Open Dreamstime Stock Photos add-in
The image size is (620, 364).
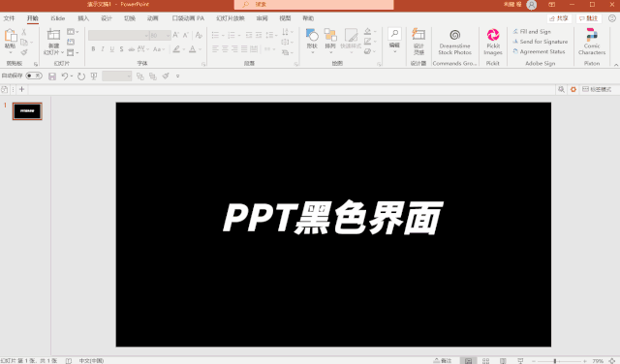(x=454, y=42)
